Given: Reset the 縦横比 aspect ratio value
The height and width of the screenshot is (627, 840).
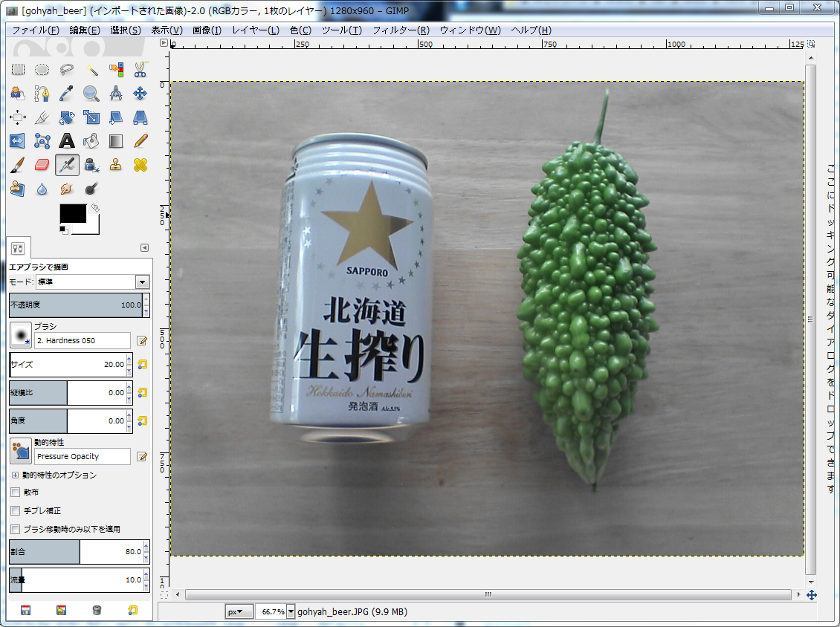Looking at the screenshot, I should [142, 392].
